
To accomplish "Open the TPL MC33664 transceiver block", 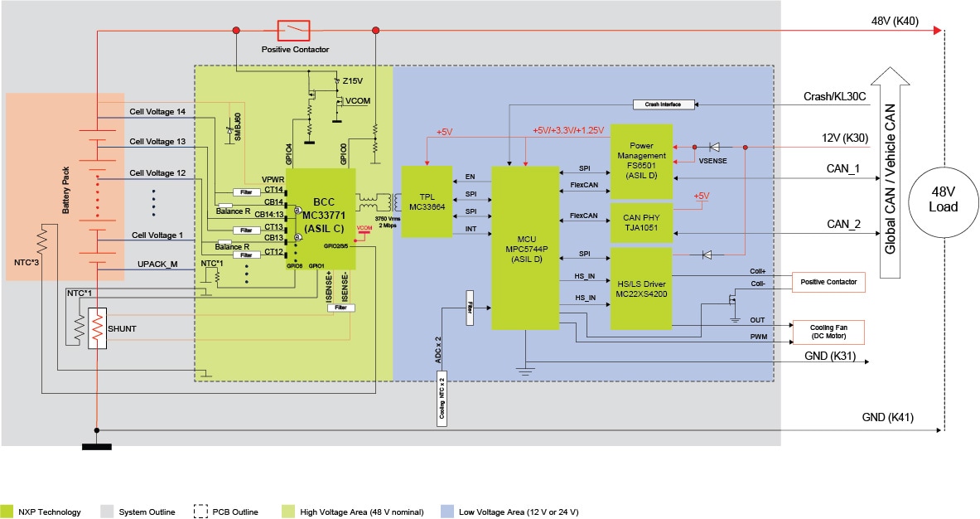I will pos(425,203).
